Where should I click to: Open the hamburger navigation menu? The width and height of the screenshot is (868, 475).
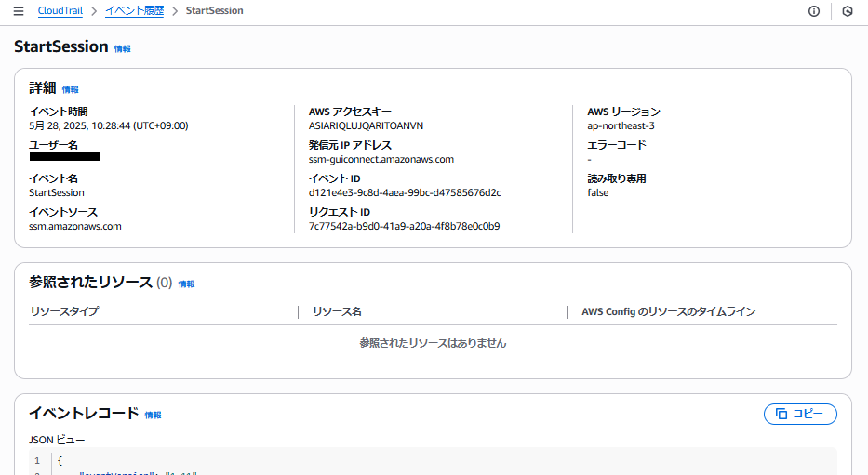[19, 11]
